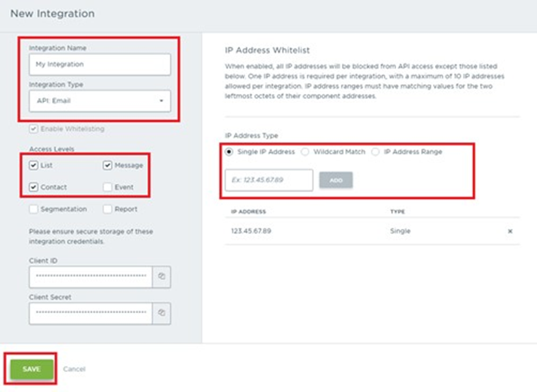
Task: Save the new integration
Action: 32,369
